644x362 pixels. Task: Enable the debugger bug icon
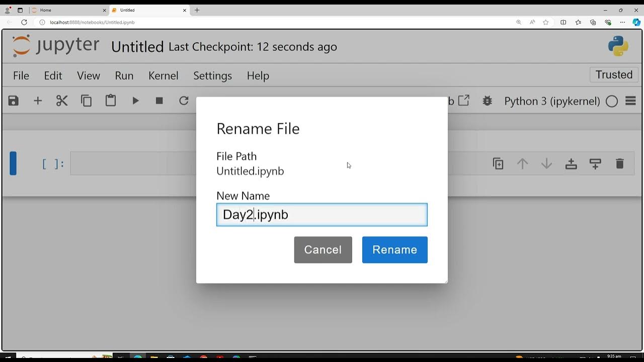487,101
